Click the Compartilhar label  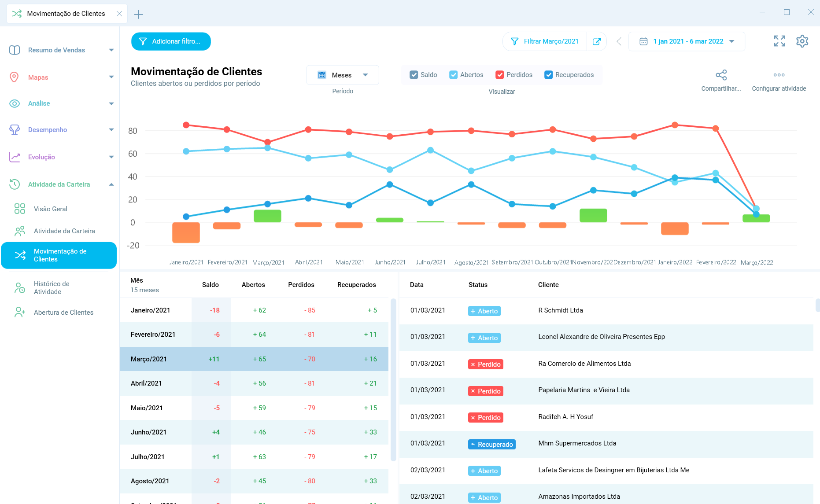721,88
